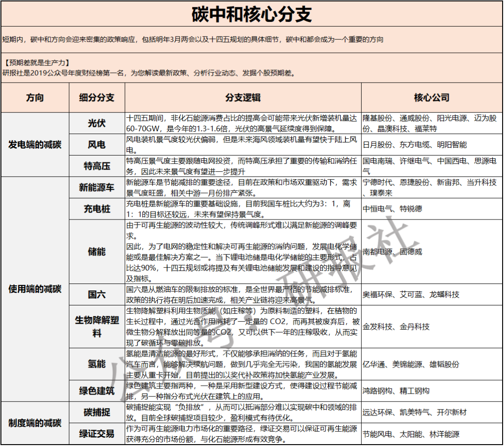The width and height of the screenshot is (504, 446).
Task: Click the logic text starting 由于可再生能源的波动性
Action: (x=242, y=251)
